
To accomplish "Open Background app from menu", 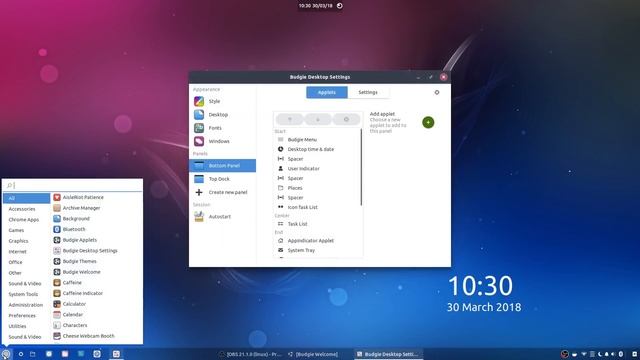I will (x=96, y=219).
